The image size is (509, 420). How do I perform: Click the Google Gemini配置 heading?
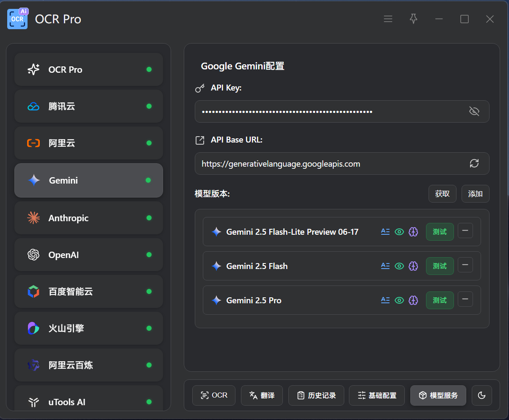coord(243,66)
